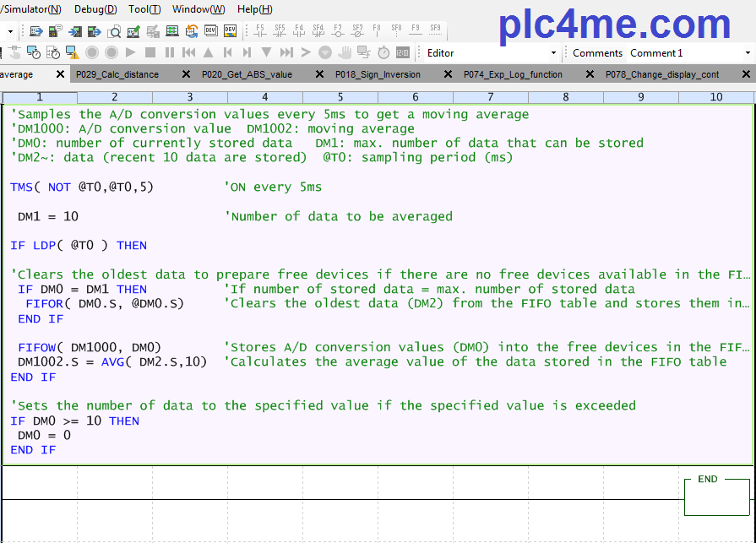Screen dimensions: 756x543
Task: Switch to the P074_Exp_Log_function tab
Action: 513,74
